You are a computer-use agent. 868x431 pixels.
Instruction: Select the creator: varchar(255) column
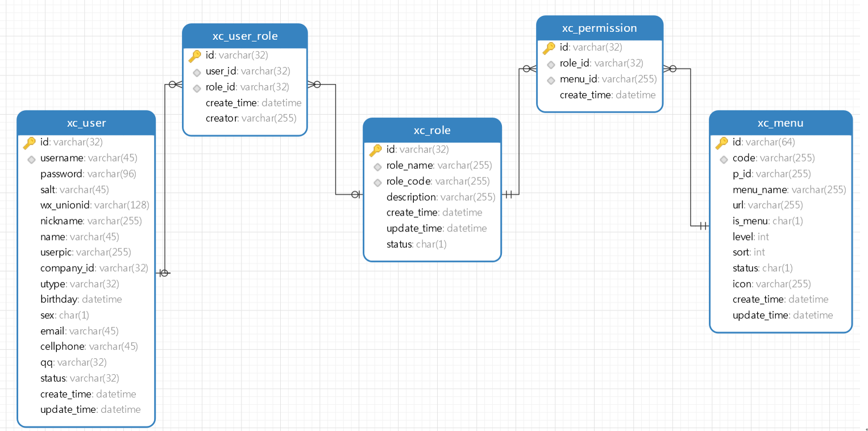[x=251, y=118]
